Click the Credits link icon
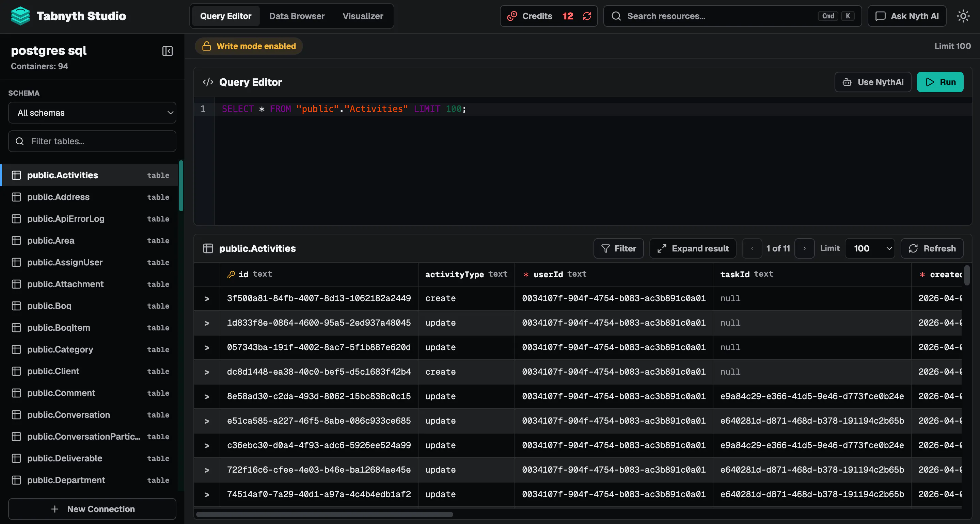 pyautogui.click(x=512, y=16)
